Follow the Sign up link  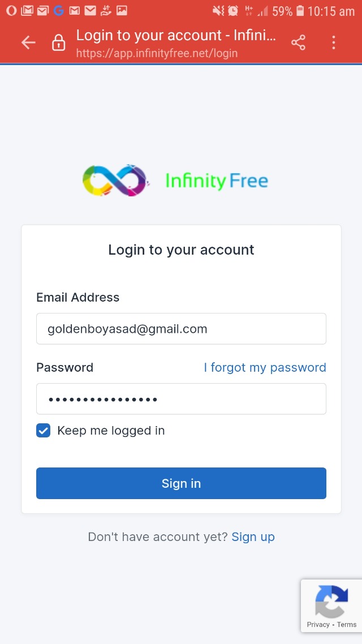(253, 537)
